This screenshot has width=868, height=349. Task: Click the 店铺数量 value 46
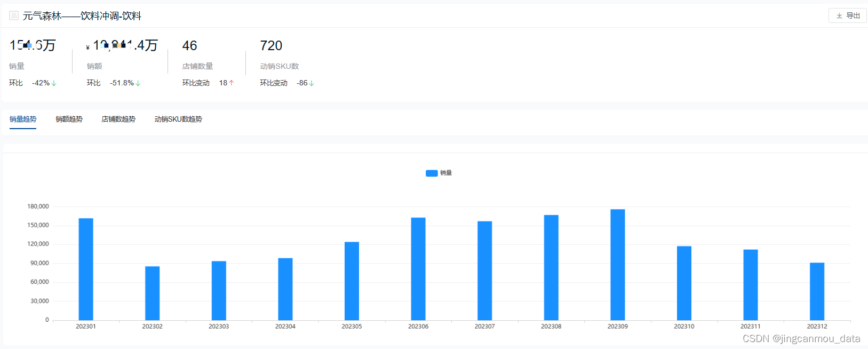click(x=189, y=45)
